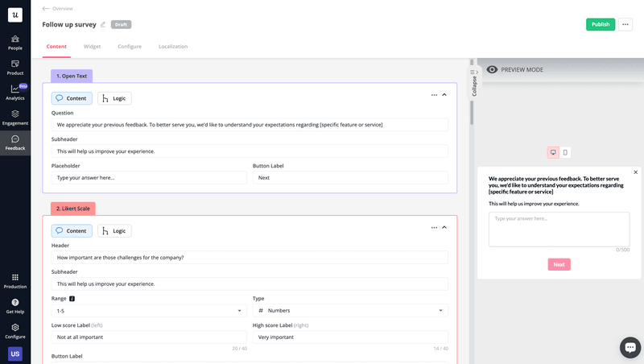Image resolution: width=644 pixels, height=364 pixels.
Task: Open the Configure gear in sidebar
Action: pos(15,332)
